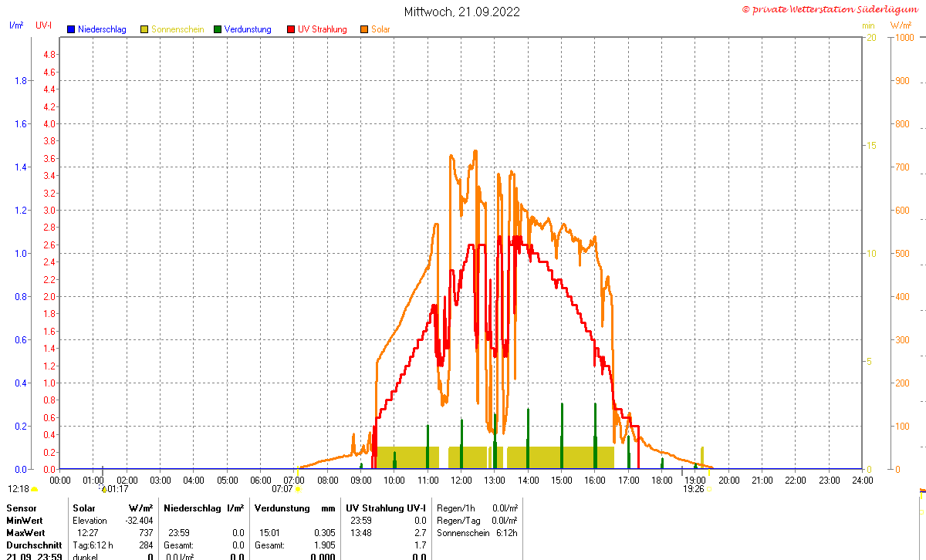Click the sunset icon at 19:26

pyautogui.click(x=708, y=489)
